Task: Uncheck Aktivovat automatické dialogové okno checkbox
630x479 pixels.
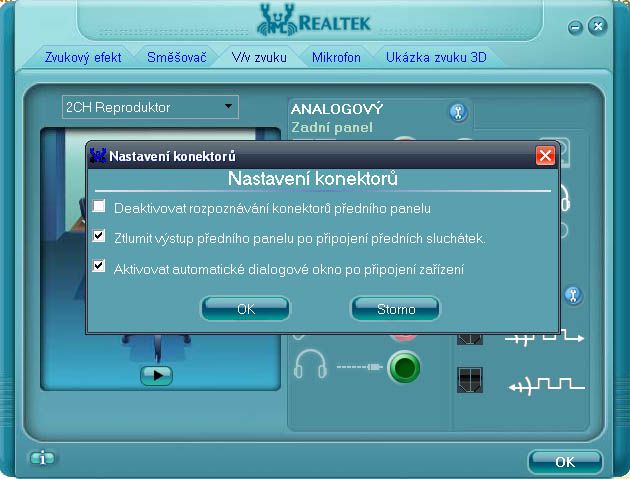Action: (99, 266)
